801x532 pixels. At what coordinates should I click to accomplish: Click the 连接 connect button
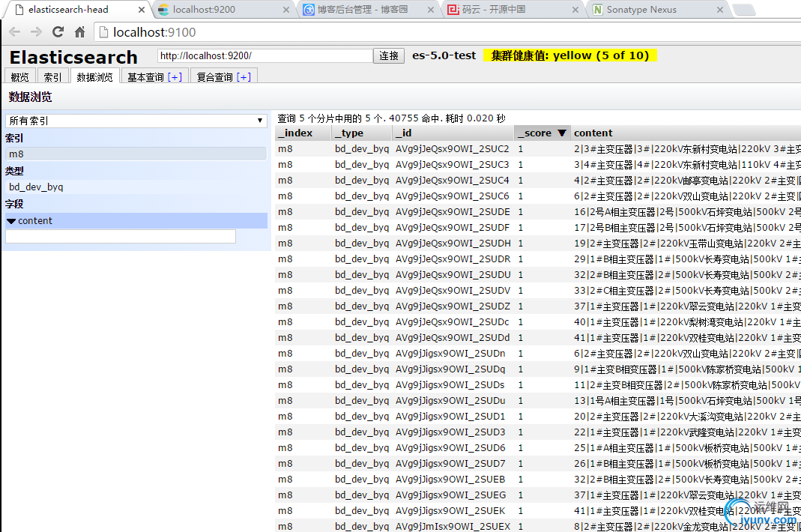coord(389,55)
